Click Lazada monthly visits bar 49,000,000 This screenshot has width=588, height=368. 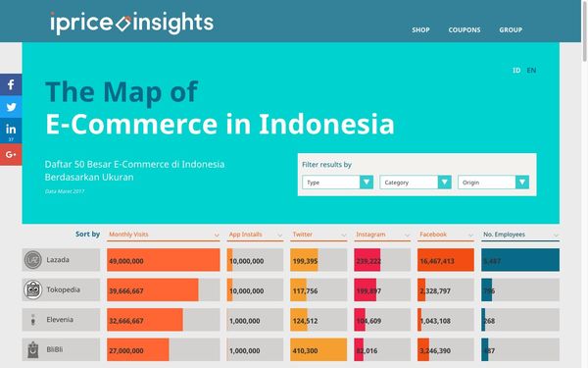point(164,260)
